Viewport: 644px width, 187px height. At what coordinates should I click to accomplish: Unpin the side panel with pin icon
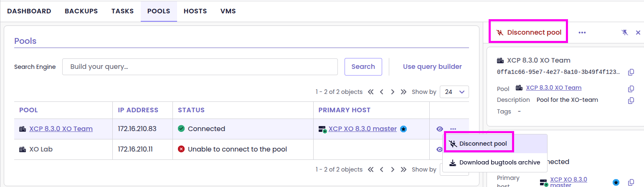(x=625, y=33)
